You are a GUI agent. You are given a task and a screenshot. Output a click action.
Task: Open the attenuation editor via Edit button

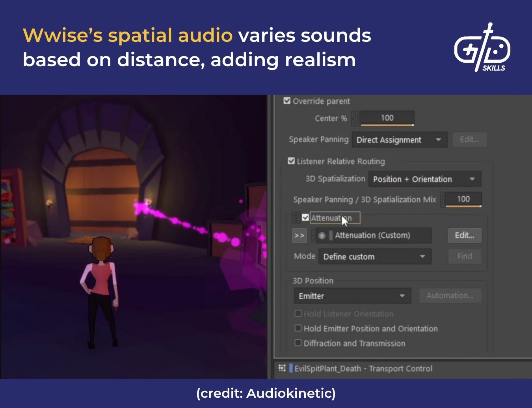coord(465,235)
